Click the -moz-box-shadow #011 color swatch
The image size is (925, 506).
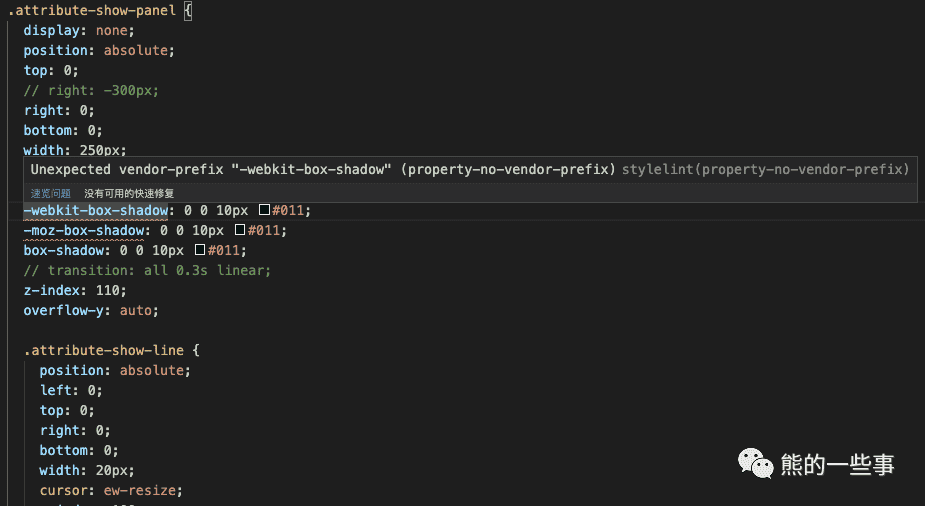point(240,230)
